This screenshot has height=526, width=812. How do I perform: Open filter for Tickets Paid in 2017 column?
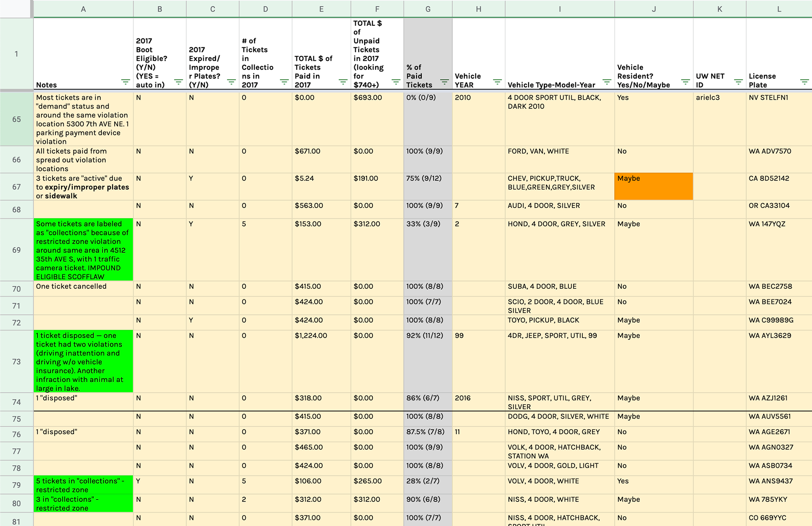coord(343,82)
